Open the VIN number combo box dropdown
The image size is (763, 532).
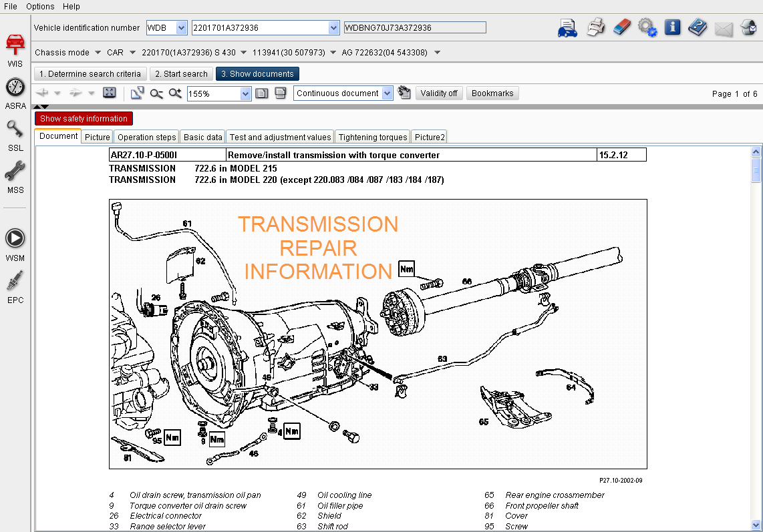point(333,28)
